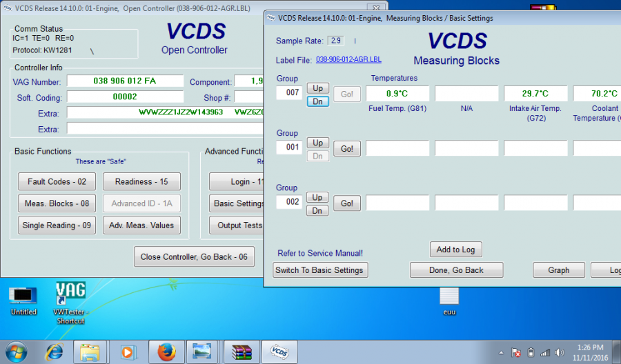Launch Internet Explorer from the taskbar

click(x=54, y=352)
